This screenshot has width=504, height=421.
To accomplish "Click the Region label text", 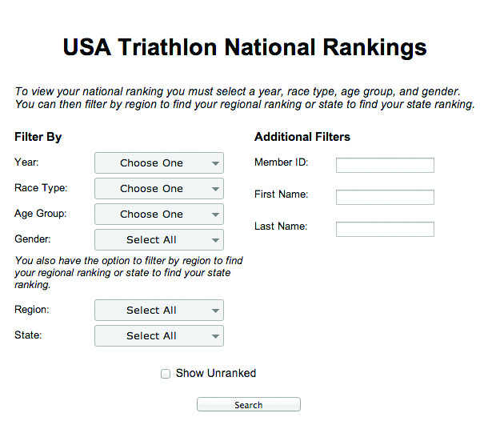I will pyautogui.click(x=32, y=309).
